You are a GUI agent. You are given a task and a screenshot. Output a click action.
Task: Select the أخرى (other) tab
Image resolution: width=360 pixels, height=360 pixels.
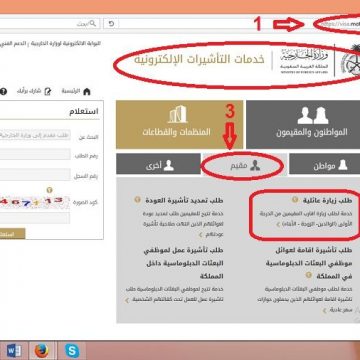158,164
